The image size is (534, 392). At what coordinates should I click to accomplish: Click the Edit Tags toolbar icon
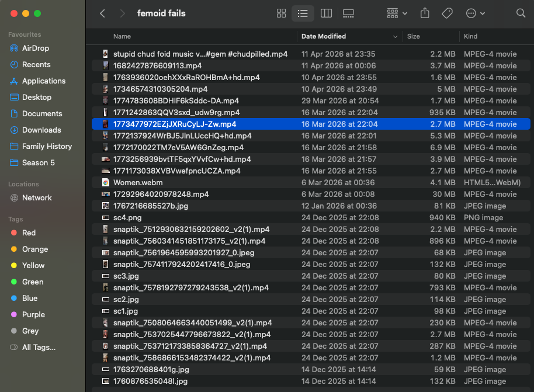[x=447, y=13]
